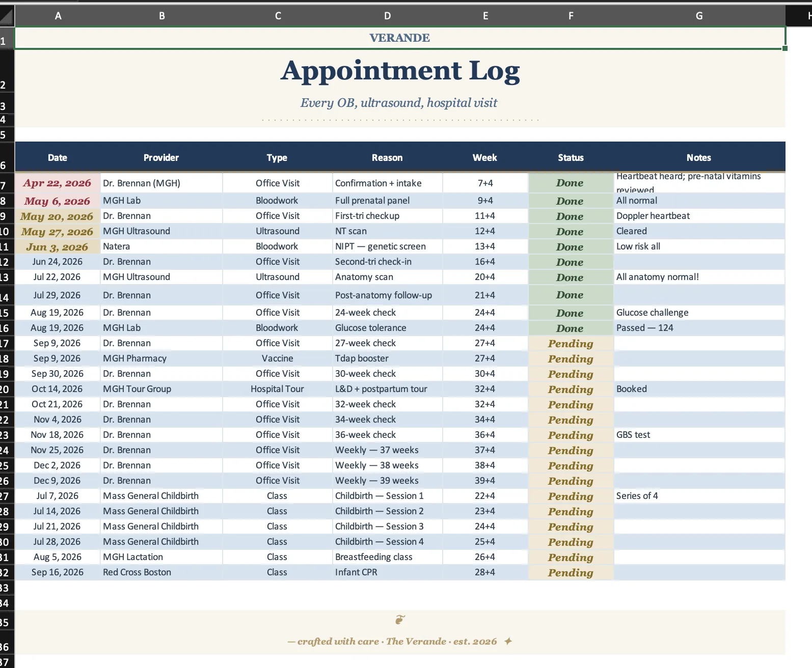Click the Red Cross Boston cell
Screen dimensions: 812x668
click(x=161, y=572)
